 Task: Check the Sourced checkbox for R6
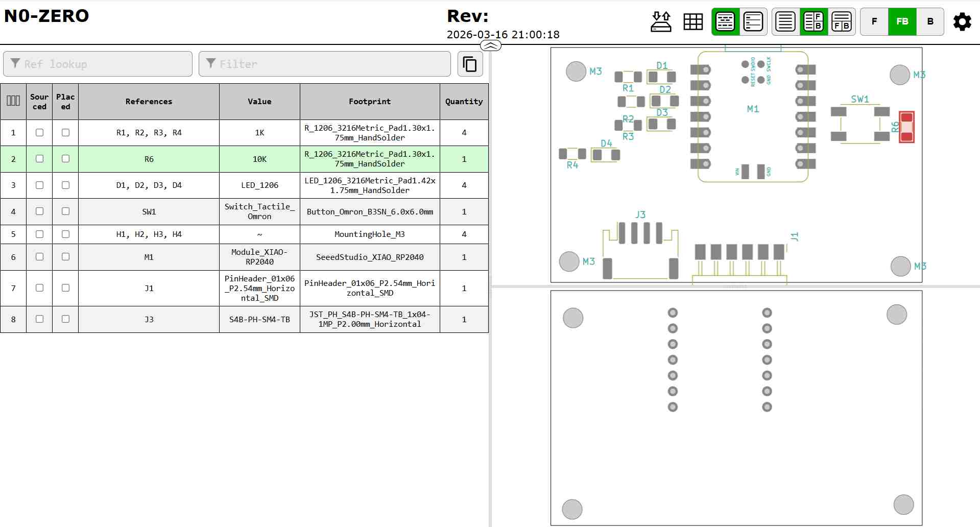click(x=39, y=159)
